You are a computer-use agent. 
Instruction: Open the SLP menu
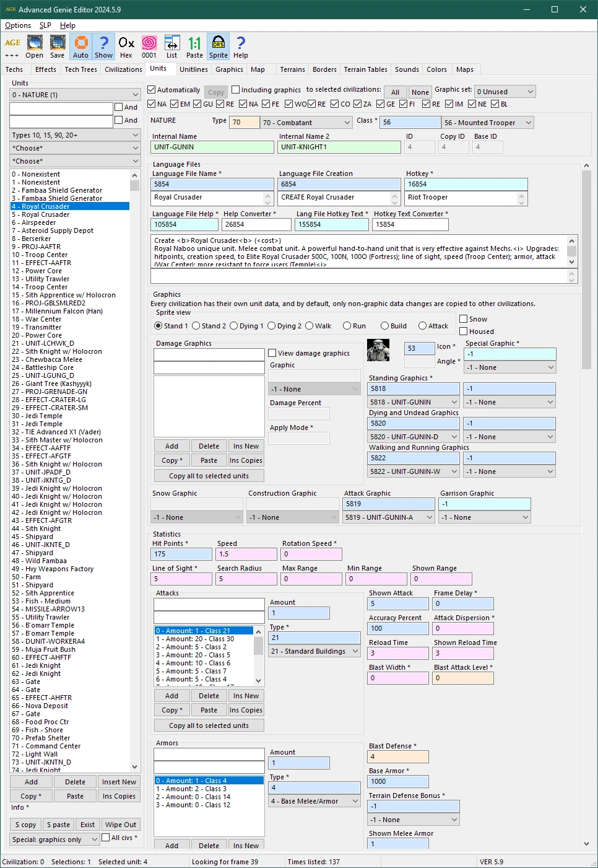point(45,25)
